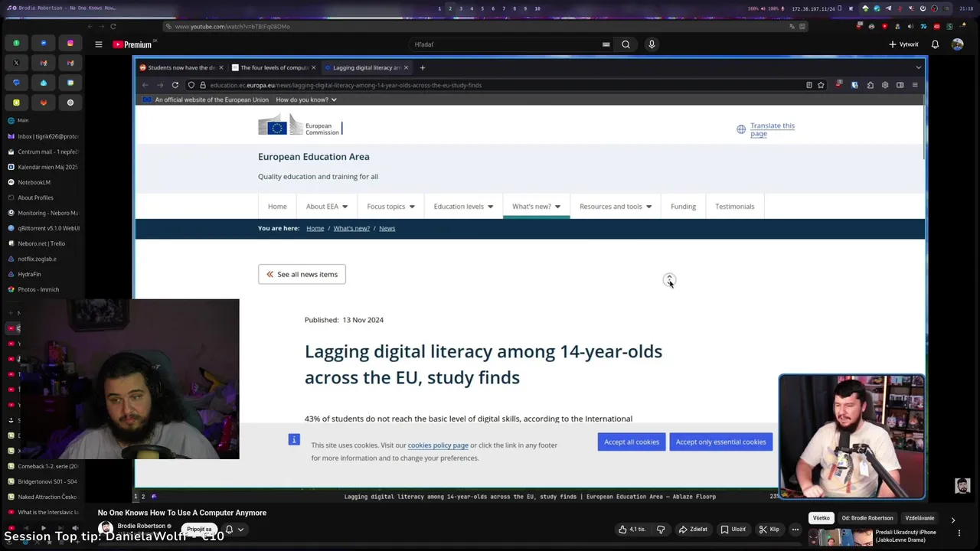
Task: Expand 'How do you know?' dropdown
Action: pos(306,99)
